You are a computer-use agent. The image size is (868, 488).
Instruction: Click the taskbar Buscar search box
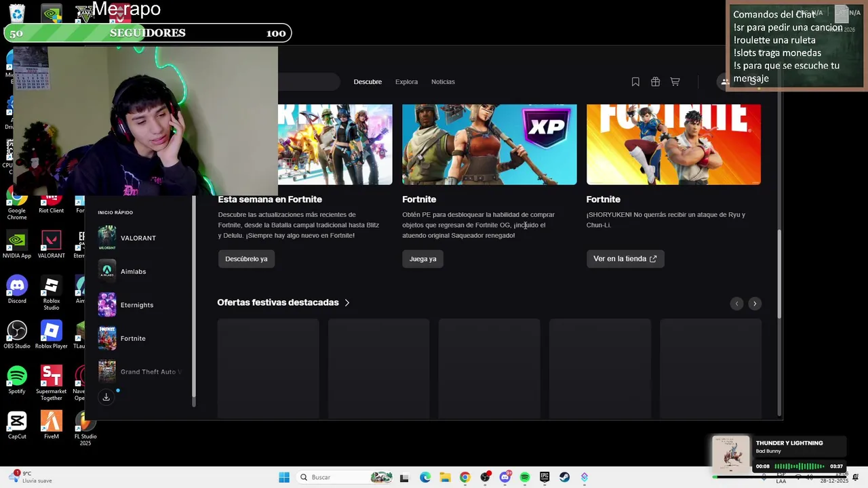(345, 477)
